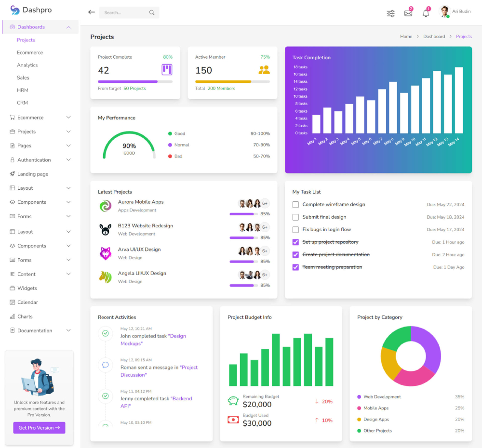Open the notifications bell icon
482x448 pixels.
click(x=426, y=13)
